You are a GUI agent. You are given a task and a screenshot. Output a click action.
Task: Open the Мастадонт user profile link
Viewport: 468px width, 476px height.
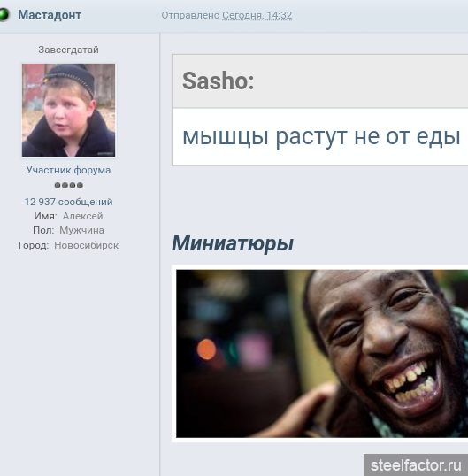click(x=50, y=15)
